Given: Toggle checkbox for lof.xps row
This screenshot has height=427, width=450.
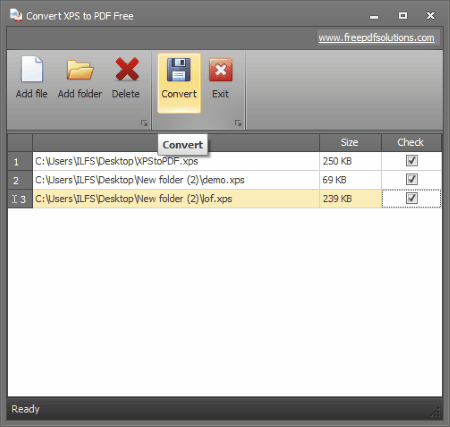Looking at the screenshot, I should (412, 198).
